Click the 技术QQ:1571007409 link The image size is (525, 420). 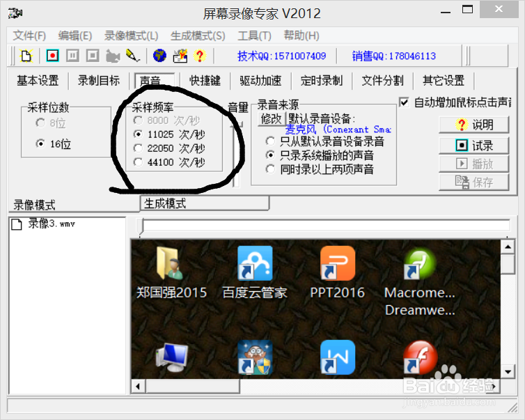(281, 56)
